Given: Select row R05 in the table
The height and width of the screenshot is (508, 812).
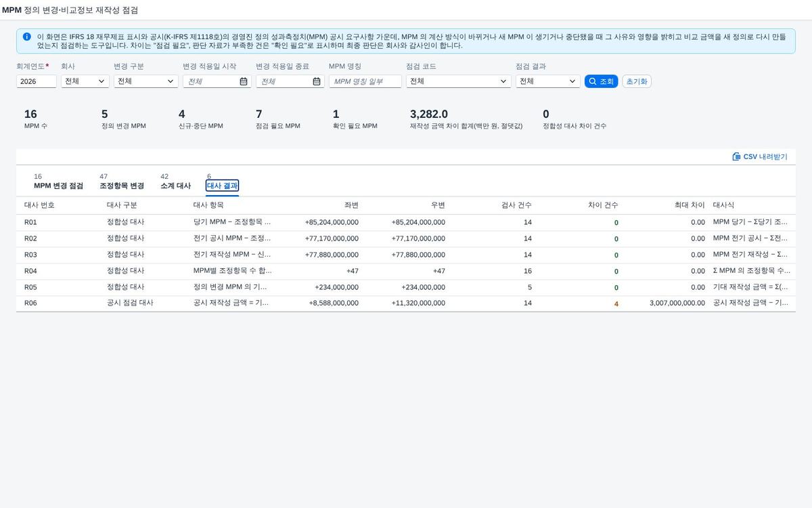Looking at the screenshot, I should [406, 287].
